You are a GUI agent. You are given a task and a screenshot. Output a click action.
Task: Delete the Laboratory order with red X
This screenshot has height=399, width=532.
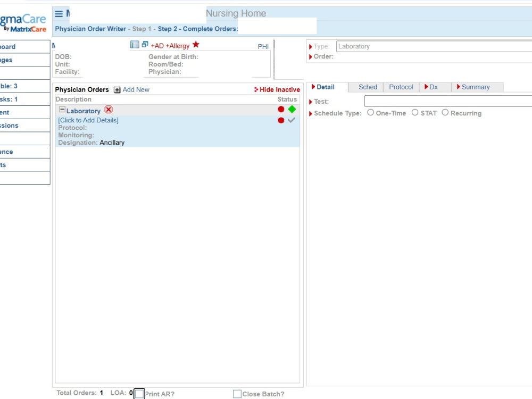tap(109, 110)
